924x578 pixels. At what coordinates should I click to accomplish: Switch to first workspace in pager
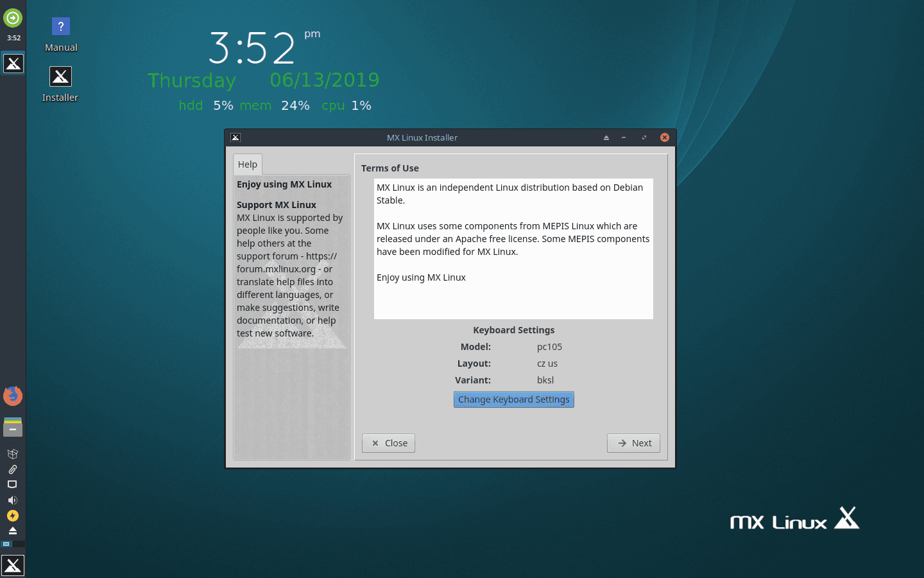[6, 544]
